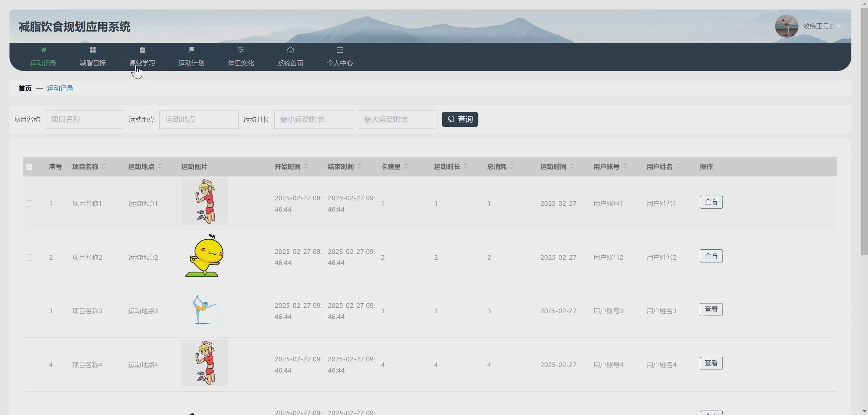The height and width of the screenshot is (415, 868).
Task: Sort by 开始时间 column sort arrows
Action: pos(306,166)
